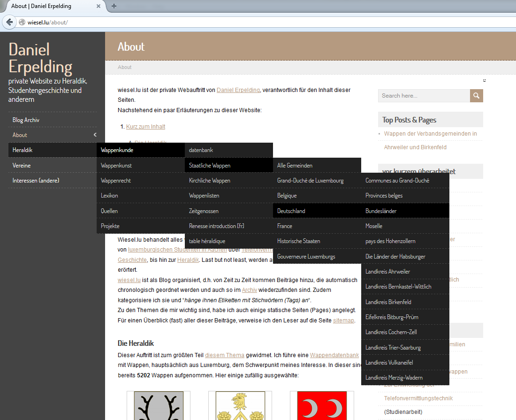Image resolution: width=516 pixels, height=420 pixels.
Task: Click the browser back arrow button
Action: 9,22
